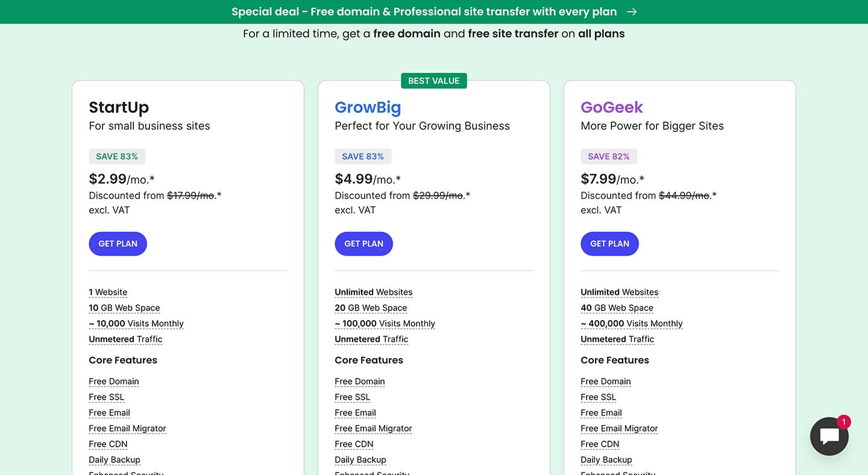Viewport: 868px width, 475px height.
Task: Click Free SSL in the GoGeek plan
Action: coord(598,397)
